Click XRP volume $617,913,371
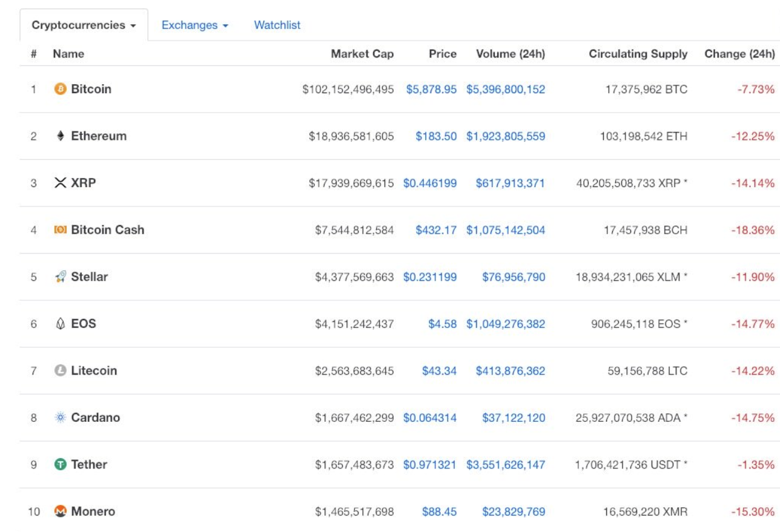The image size is (780, 532). tap(511, 183)
